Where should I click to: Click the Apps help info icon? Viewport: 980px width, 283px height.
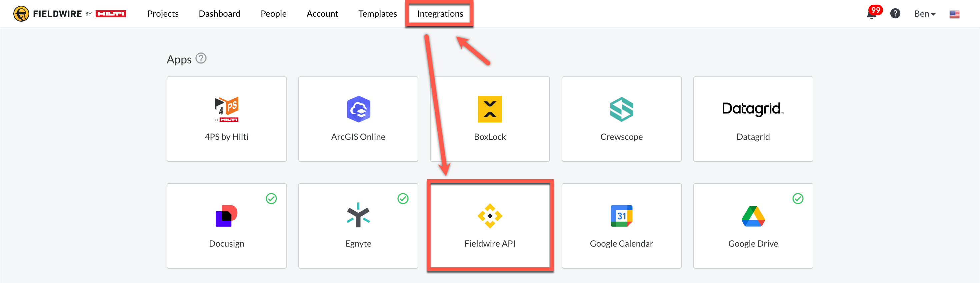point(201,58)
